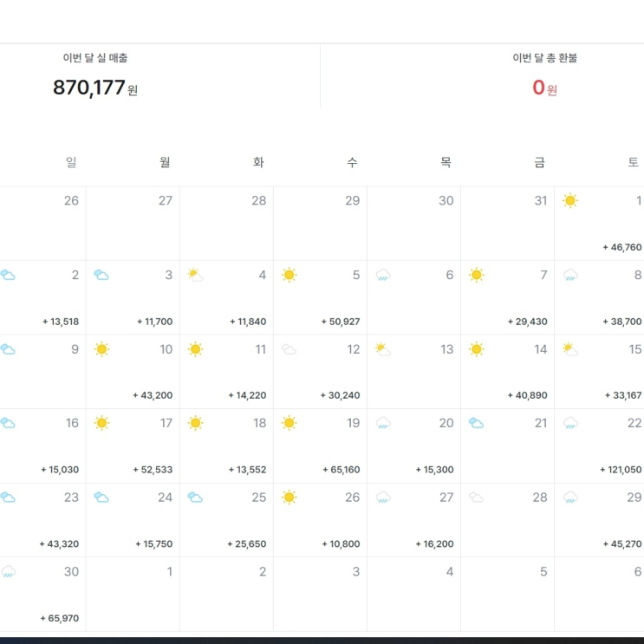
Task: Click the rain cloud icon on day 6
Action: point(382,276)
